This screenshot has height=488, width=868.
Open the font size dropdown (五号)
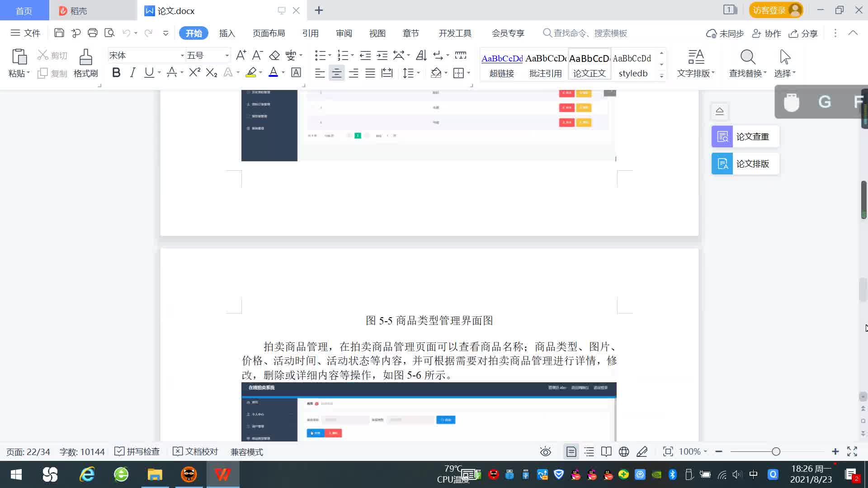point(227,56)
